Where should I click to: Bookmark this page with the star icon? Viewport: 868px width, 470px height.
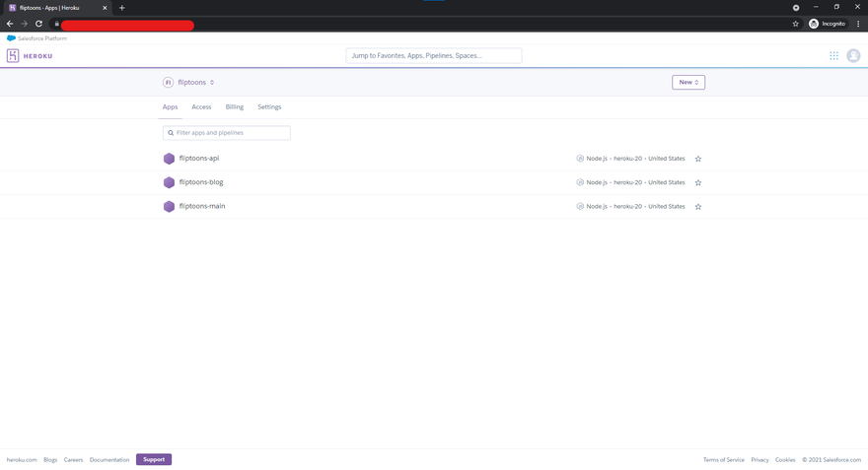[795, 24]
